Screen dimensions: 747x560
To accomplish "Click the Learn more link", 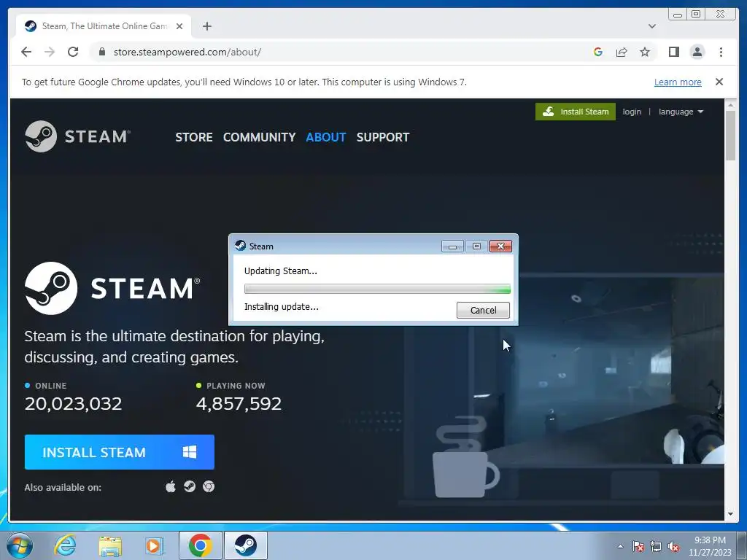I will (678, 82).
